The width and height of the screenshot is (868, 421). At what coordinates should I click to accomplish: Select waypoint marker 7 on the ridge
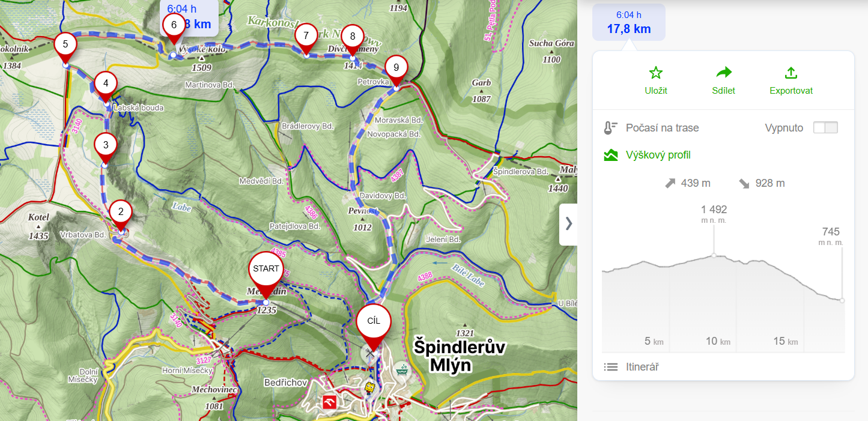[x=306, y=35]
